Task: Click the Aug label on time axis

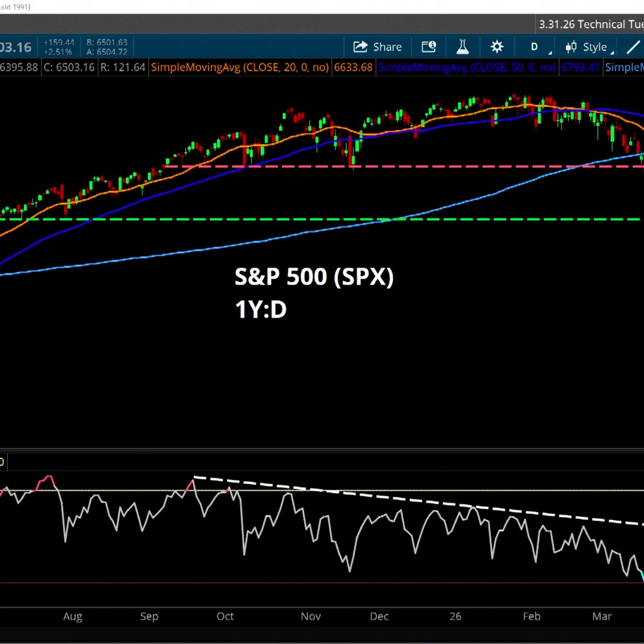Action: (73, 616)
